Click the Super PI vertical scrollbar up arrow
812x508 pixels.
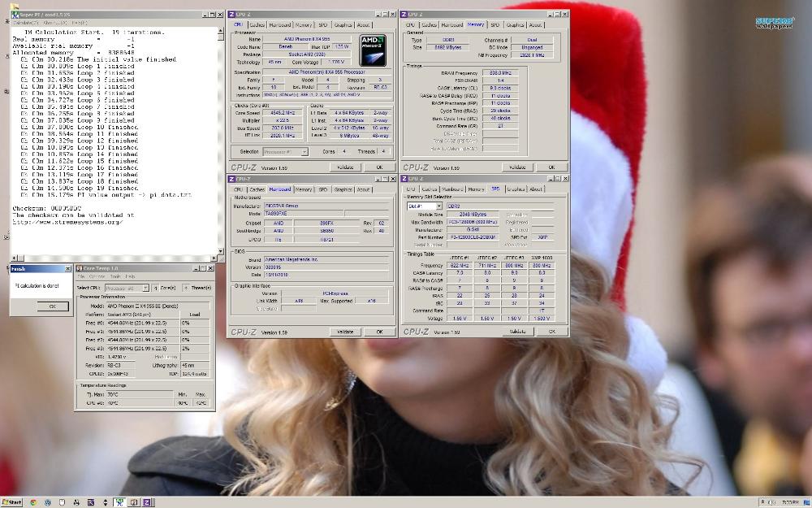pos(221,31)
